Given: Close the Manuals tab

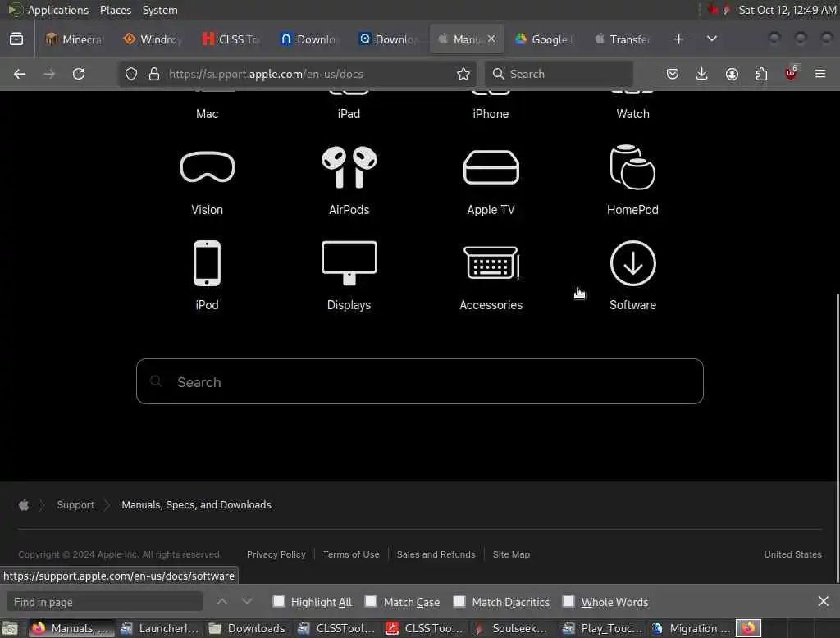Looking at the screenshot, I should [491, 39].
